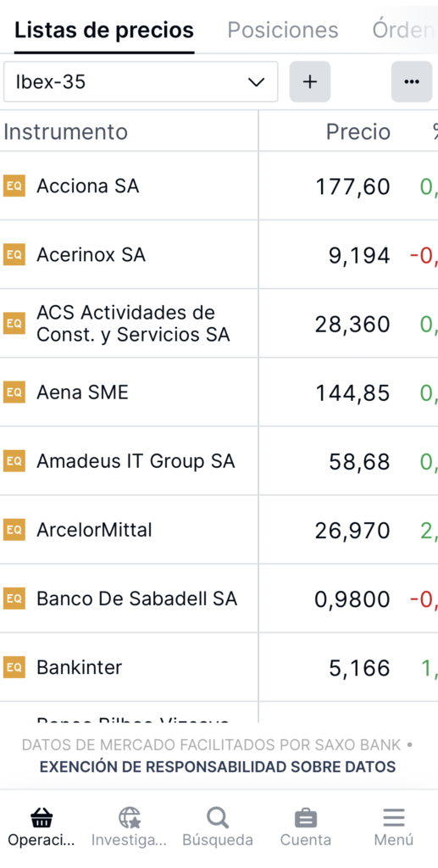Sort by the Instrumento column header
Screen dimensions: 438x868
click(x=65, y=131)
